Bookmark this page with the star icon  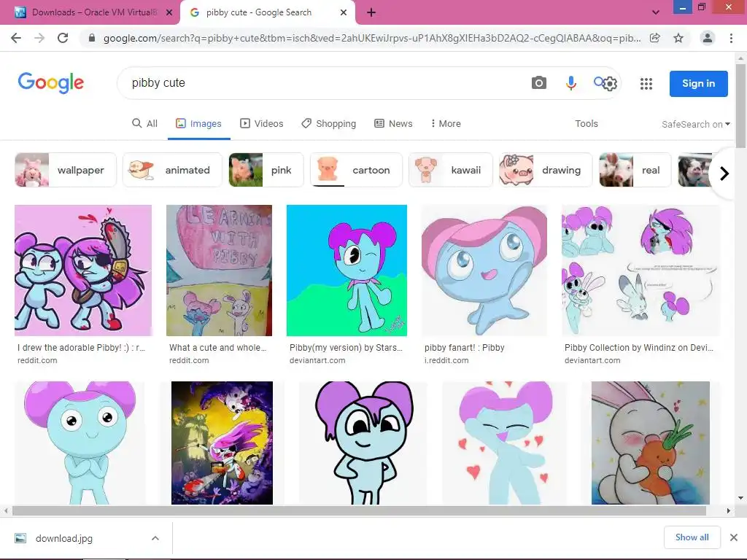pos(678,38)
